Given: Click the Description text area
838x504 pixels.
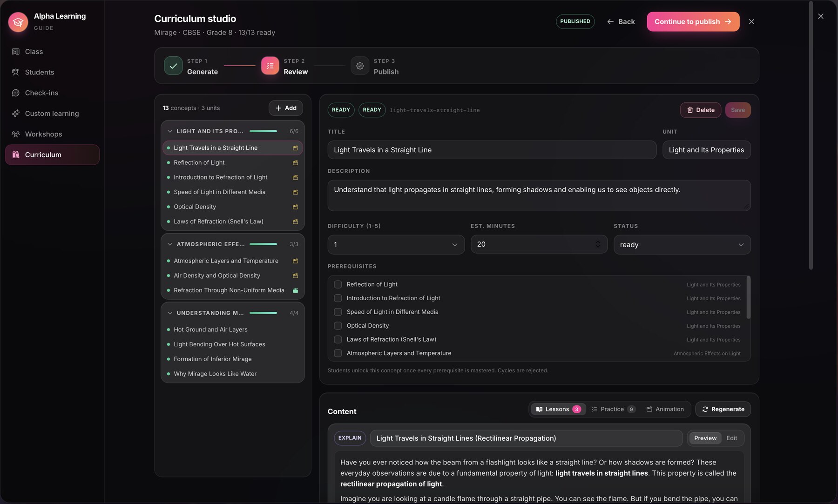Looking at the screenshot, I should 539,195.
